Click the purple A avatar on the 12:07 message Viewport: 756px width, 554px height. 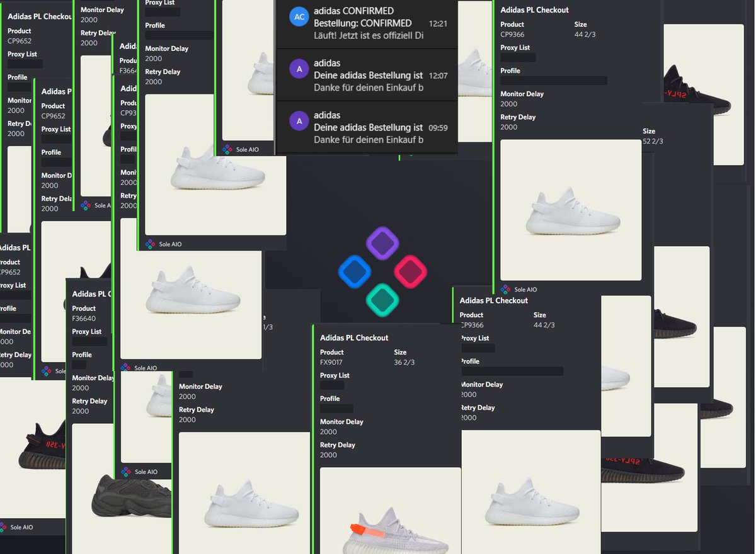299,69
